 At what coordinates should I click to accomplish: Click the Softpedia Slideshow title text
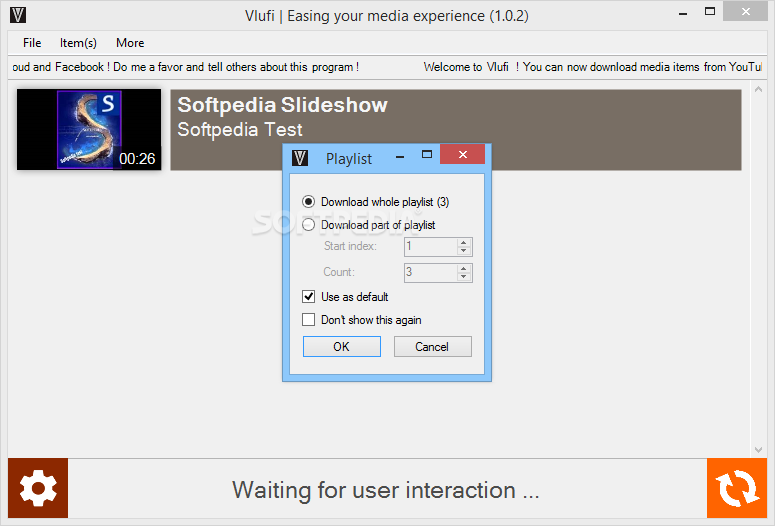tap(282, 105)
